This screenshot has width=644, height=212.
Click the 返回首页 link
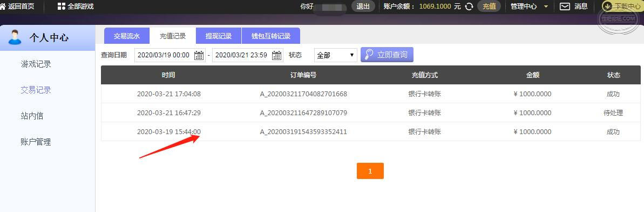(x=21, y=6)
